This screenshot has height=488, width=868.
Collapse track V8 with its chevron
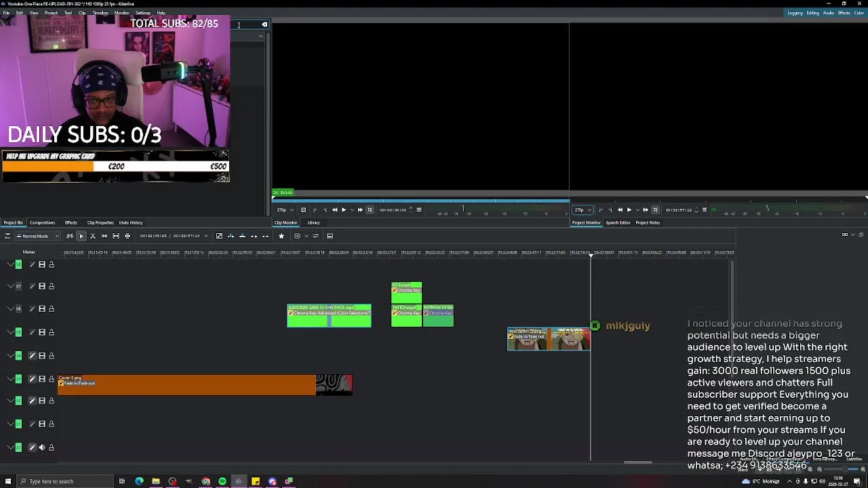9,264
